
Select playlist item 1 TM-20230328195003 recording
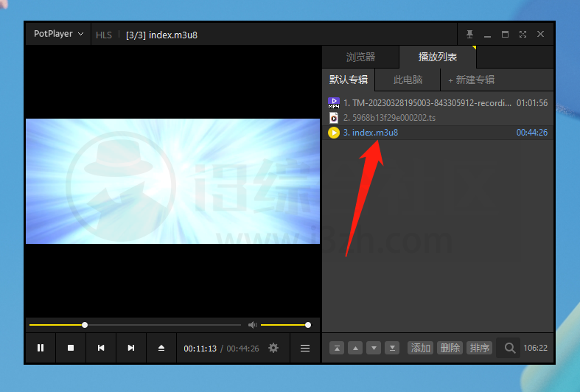pyautogui.click(x=438, y=103)
